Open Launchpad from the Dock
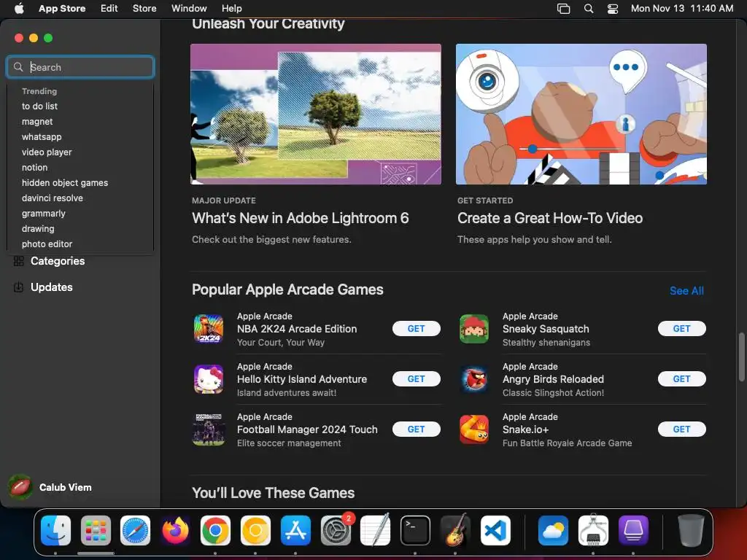Screen dimensions: 747x560 96,530
